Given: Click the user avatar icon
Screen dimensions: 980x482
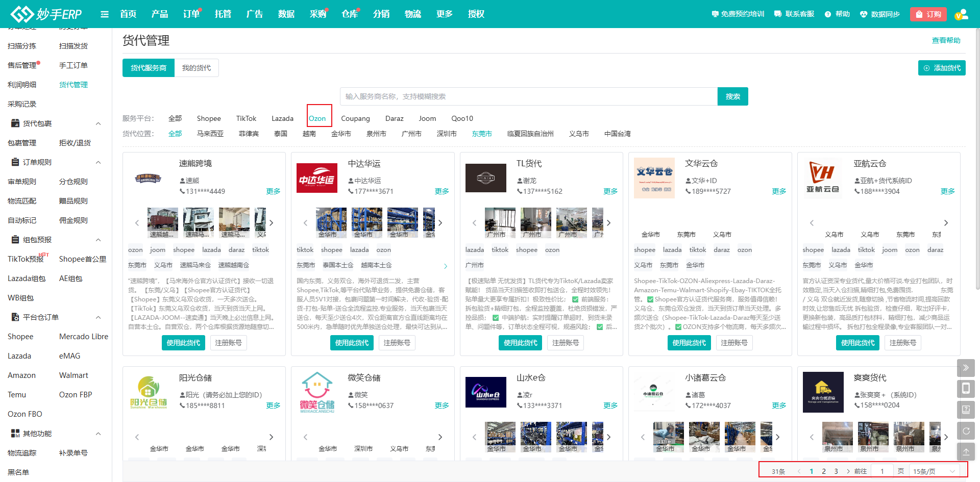Looking at the screenshot, I should click(961, 14).
